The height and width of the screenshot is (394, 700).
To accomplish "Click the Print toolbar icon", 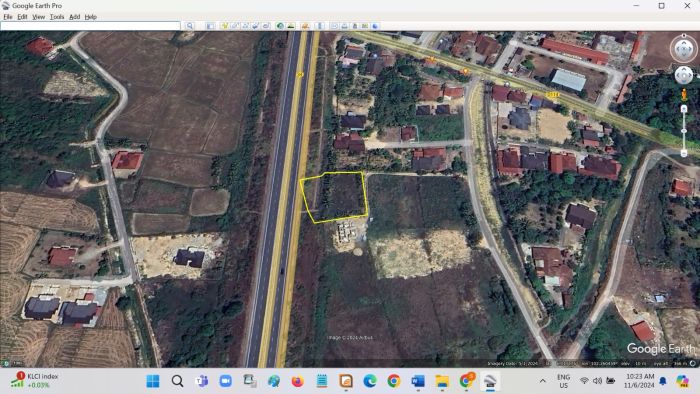I will [x=344, y=26].
